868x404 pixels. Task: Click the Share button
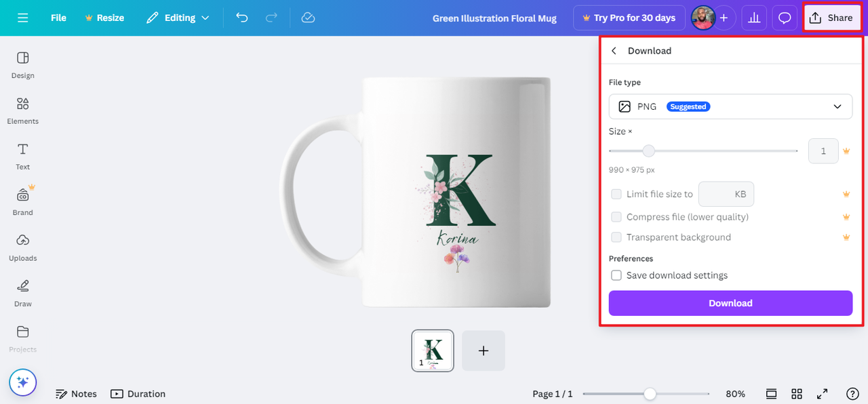(x=831, y=18)
